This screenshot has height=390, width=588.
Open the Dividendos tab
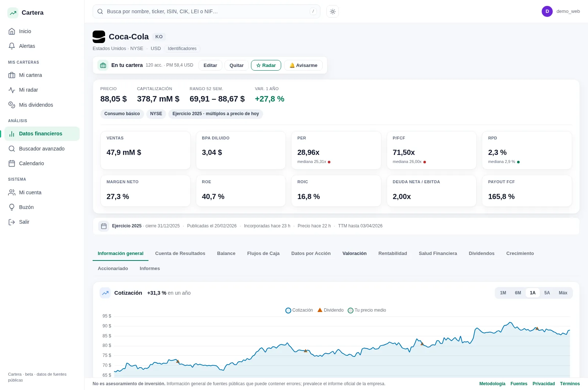pos(481,253)
